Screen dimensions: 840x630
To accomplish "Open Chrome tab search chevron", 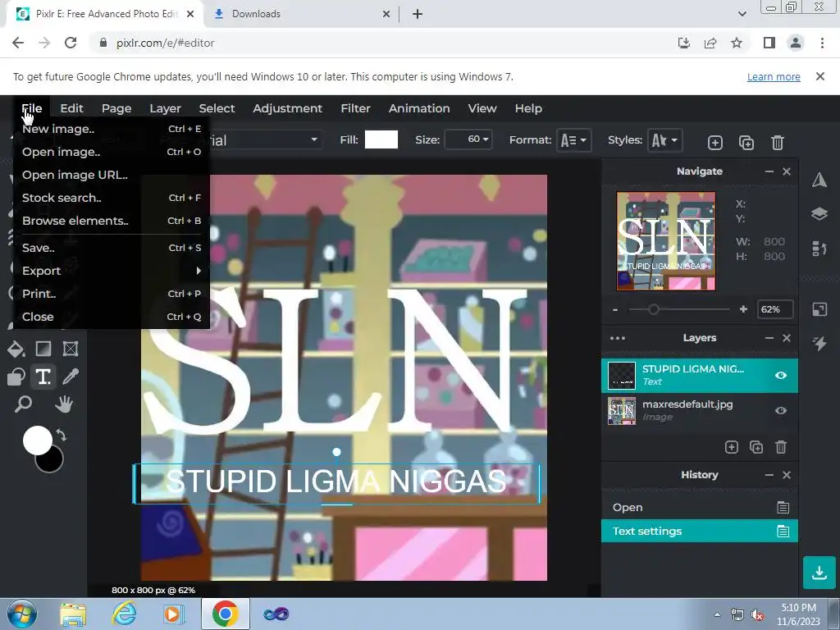I will 742,14.
